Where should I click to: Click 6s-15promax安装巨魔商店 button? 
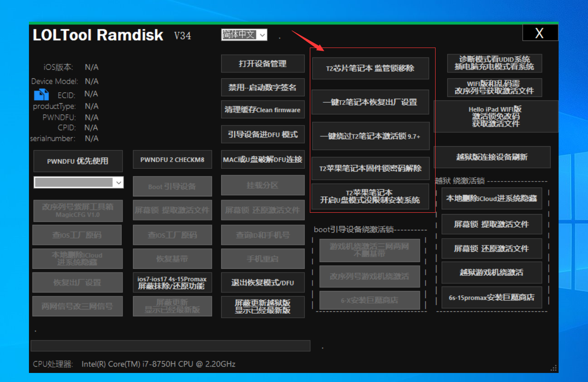(492, 297)
